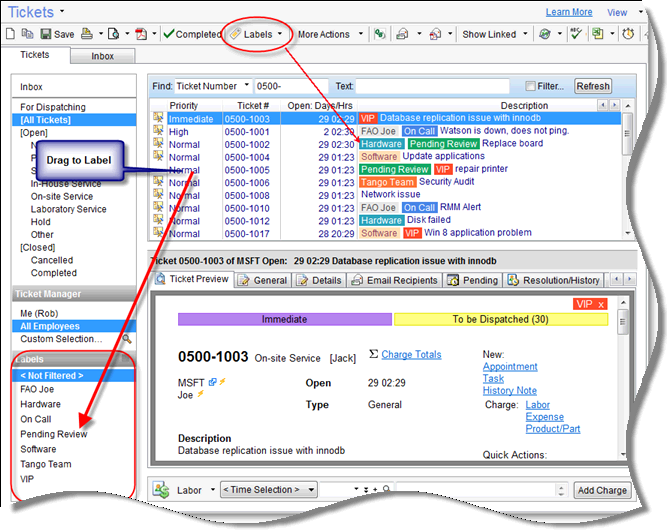Click the new document icon in toolbar

tap(11, 34)
